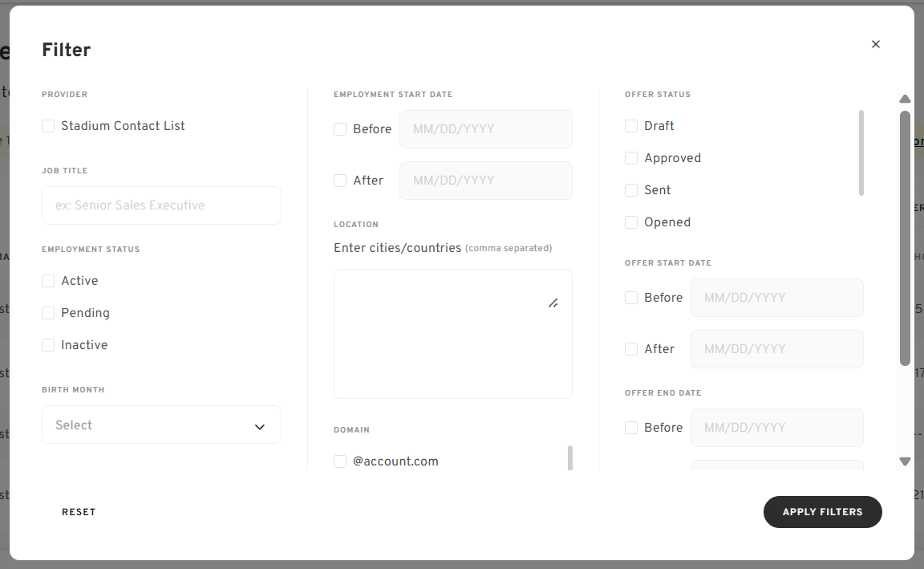Viewport: 924px width, 569px height.
Task: Enable the Active employment status checkbox
Action: [x=48, y=281]
